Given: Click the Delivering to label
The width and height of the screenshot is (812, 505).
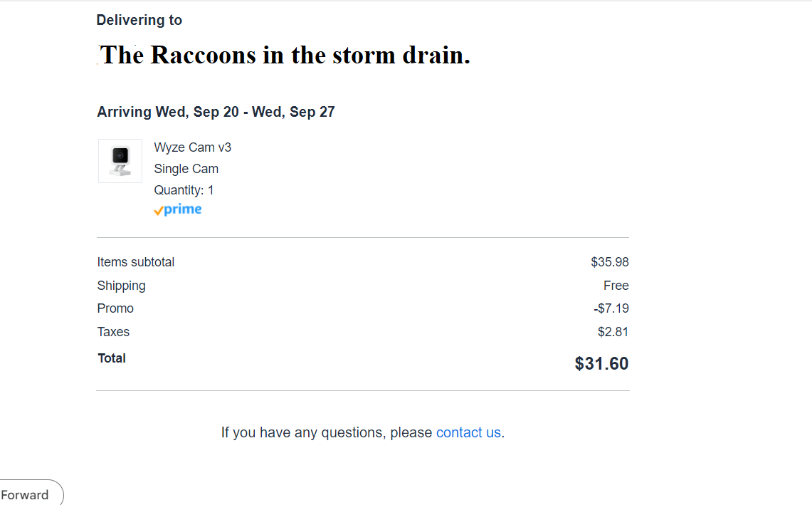Looking at the screenshot, I should [x=139, y=20].
